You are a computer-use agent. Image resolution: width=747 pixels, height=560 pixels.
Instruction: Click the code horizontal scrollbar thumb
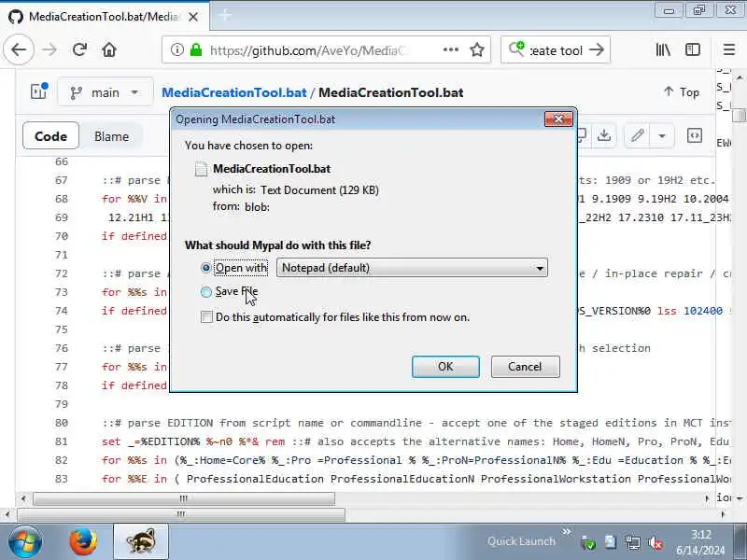click(x=184, y=498)
